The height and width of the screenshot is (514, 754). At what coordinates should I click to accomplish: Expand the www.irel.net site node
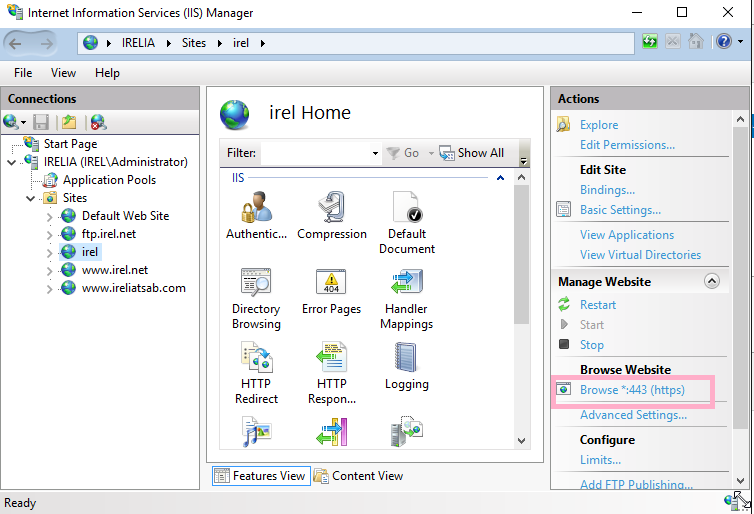coord(50,271)
